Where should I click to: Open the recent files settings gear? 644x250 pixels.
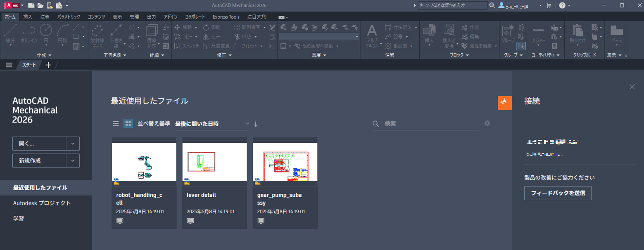click(x=487, y=123)
